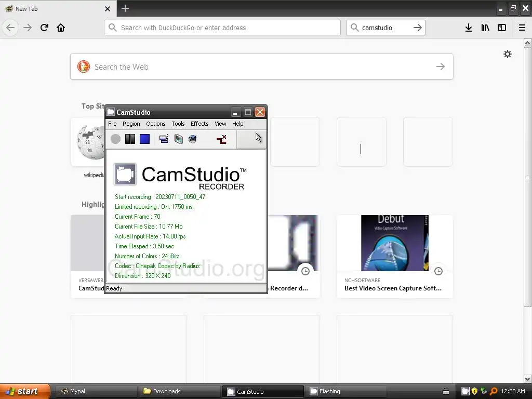Open the Downloads taskbar button
This screenshot has width=532, height=399.
coord(179,391)
